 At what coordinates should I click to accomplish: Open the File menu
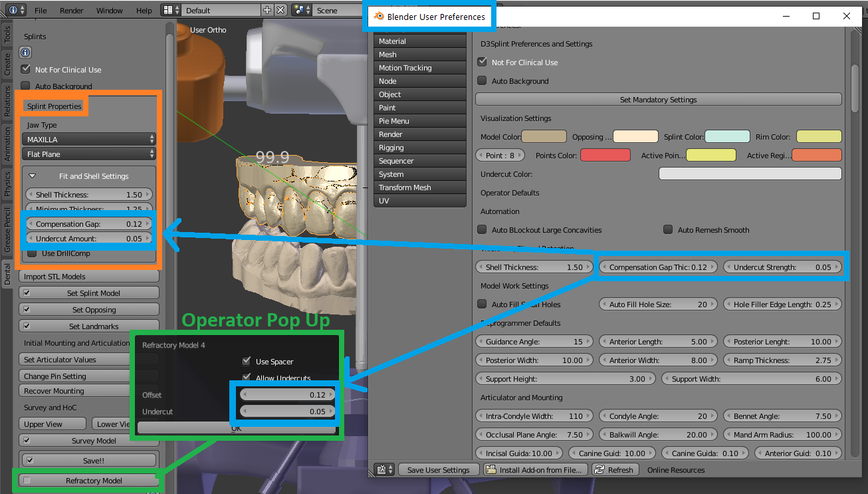pos(41,11)
